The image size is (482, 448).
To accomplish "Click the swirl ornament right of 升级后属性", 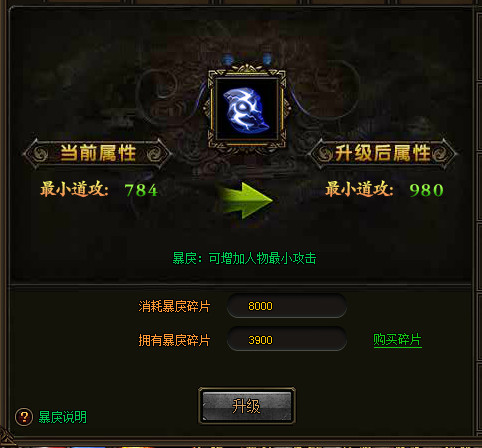I will 440,154.
